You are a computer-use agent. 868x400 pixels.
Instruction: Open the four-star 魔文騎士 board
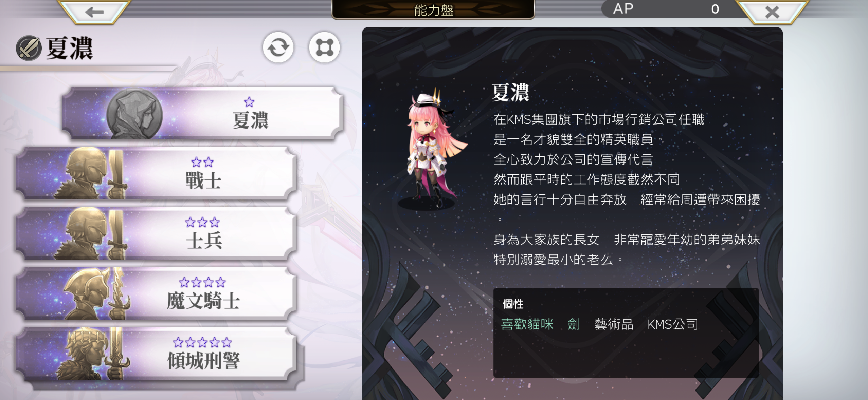click(156, 294)
